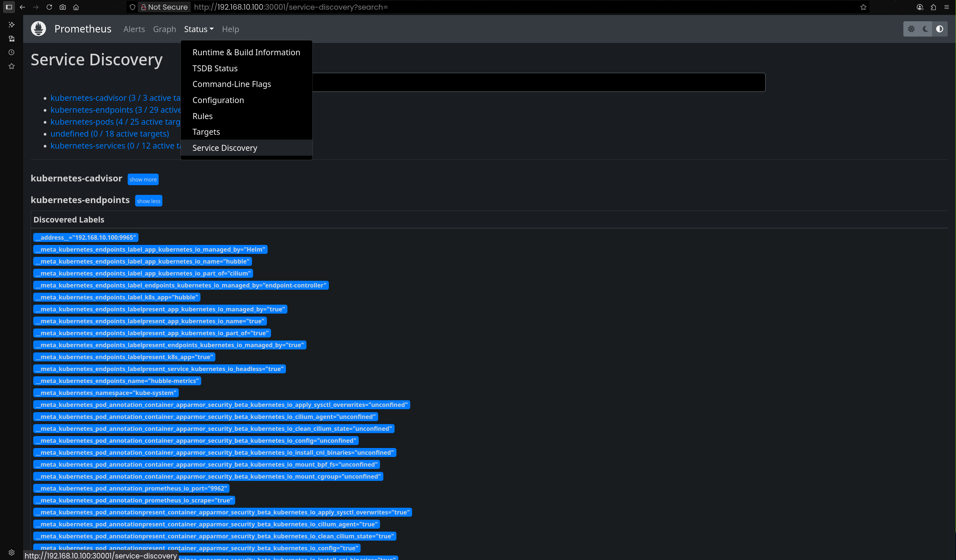
Task: Select the browser-preferred auto theme icon
Action: 940,29
